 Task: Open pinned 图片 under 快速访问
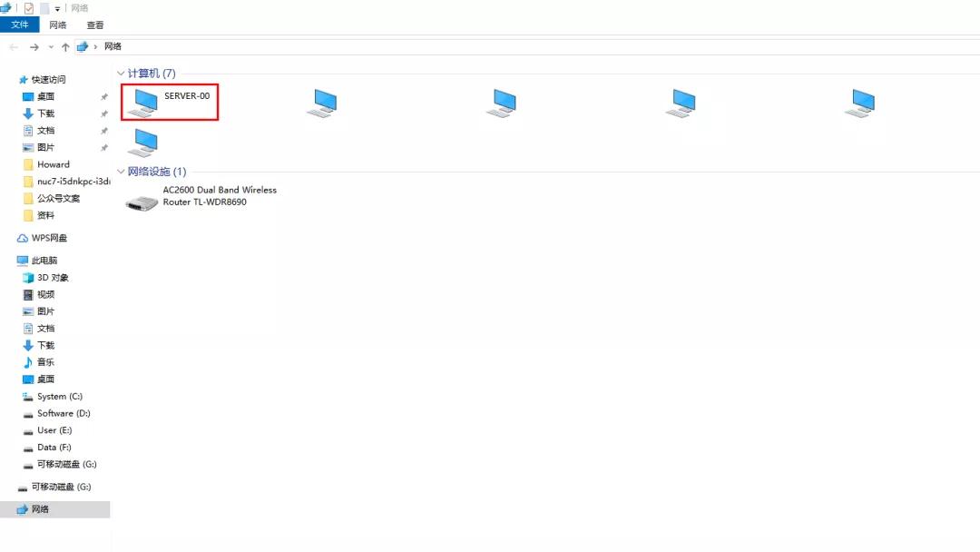(45, 147)
